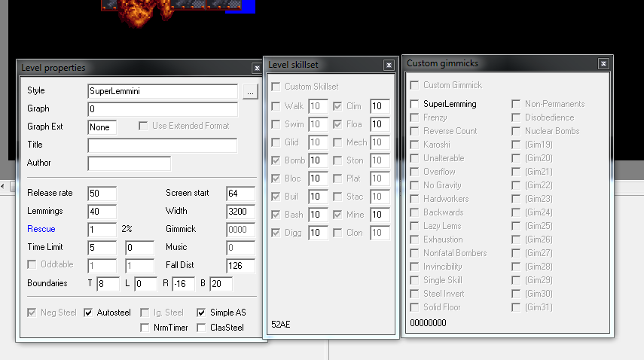Close the Level properties window
Screen dimensions: 644x360
[x=257, y=69]
